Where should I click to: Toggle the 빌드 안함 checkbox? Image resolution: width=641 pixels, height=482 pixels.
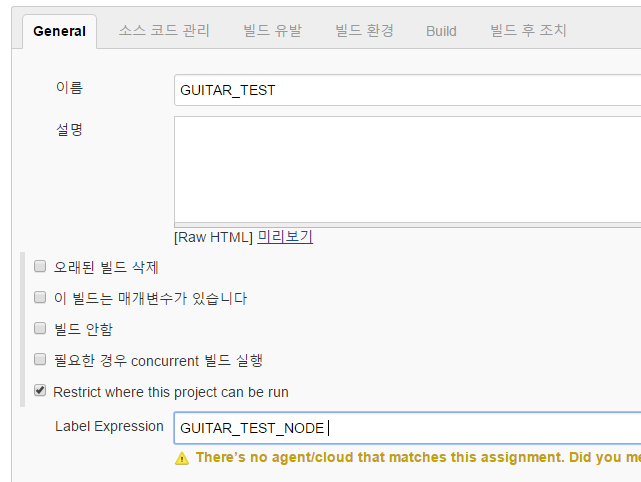tap(40, 328)
